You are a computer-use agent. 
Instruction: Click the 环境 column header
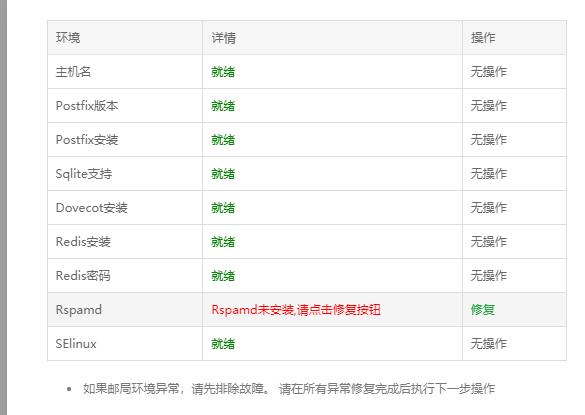(x=68, y=38)
